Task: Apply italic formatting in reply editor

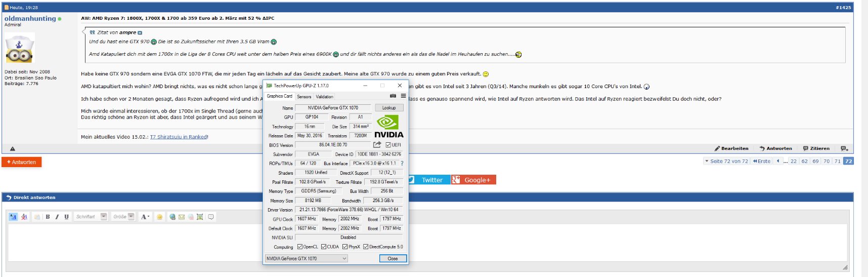Action: pos(57,217)
